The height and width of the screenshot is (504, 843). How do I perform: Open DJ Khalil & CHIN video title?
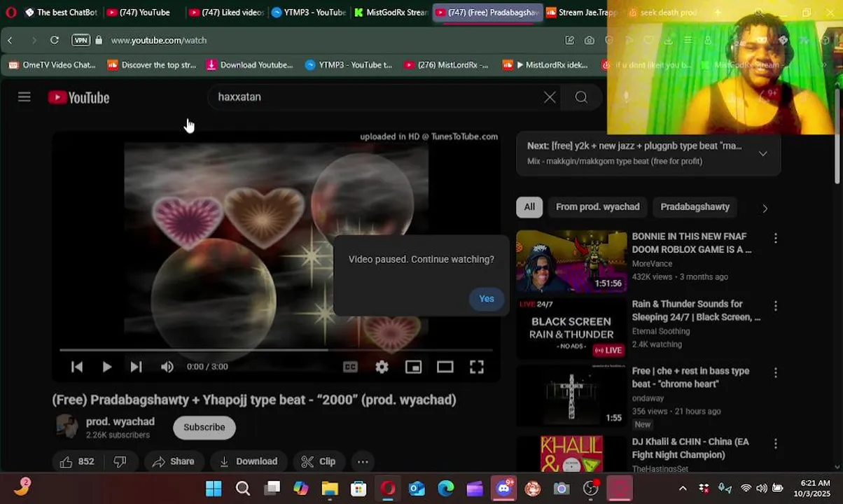(x=690, y=449)
